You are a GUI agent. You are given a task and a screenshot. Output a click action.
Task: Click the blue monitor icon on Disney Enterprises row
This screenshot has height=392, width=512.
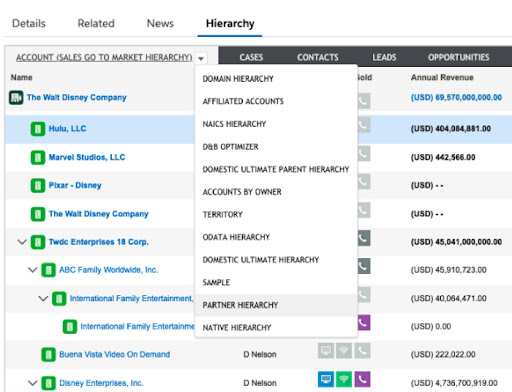pos(326,379)
